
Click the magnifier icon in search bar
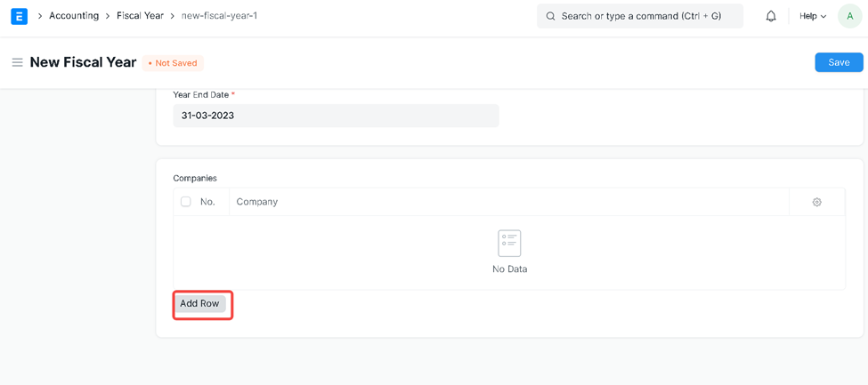(550, 16)
